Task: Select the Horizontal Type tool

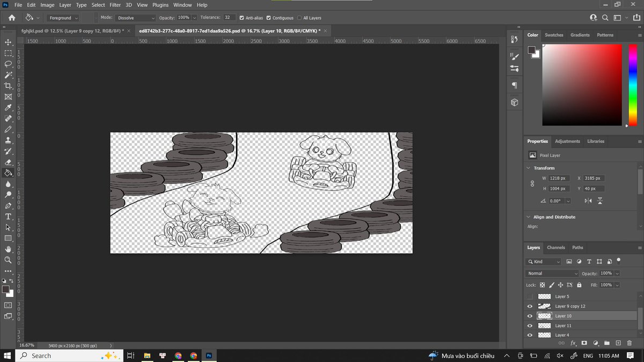Action: pyautogui.click(x=8, y=217)
